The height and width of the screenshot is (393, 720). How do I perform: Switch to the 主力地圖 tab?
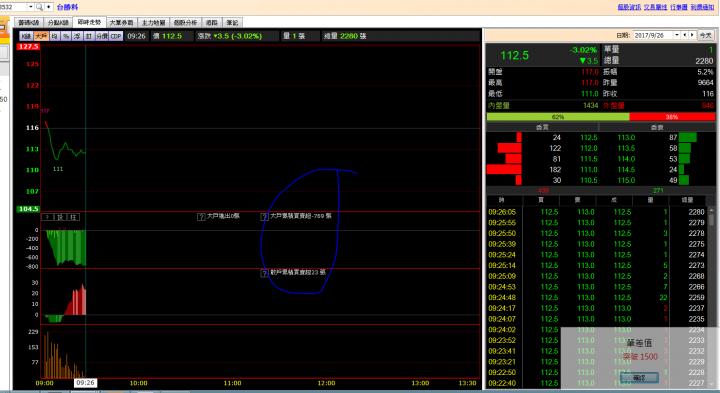tap(153, 22)
